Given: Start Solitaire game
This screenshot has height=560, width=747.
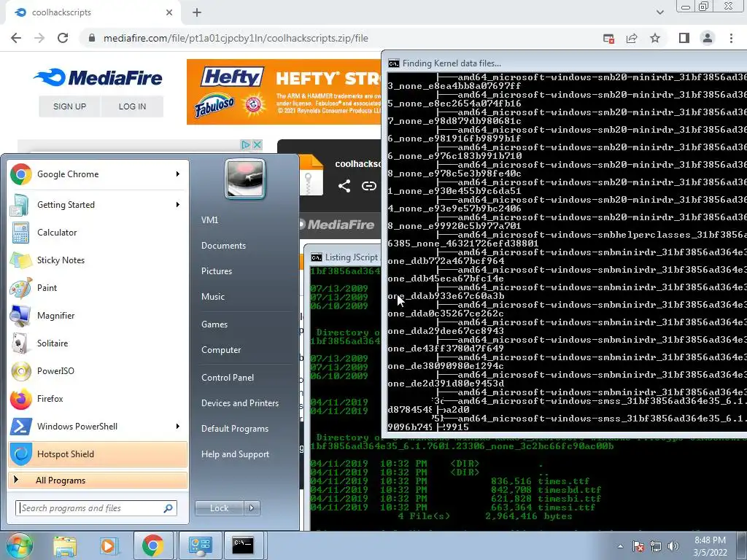Looking at the screenshot, I should [98, 343].
